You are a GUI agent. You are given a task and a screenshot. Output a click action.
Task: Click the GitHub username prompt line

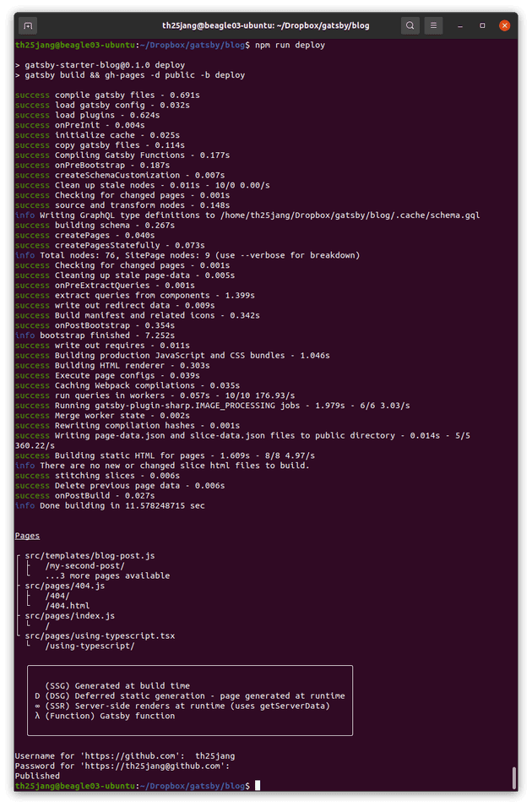(127, 755)
